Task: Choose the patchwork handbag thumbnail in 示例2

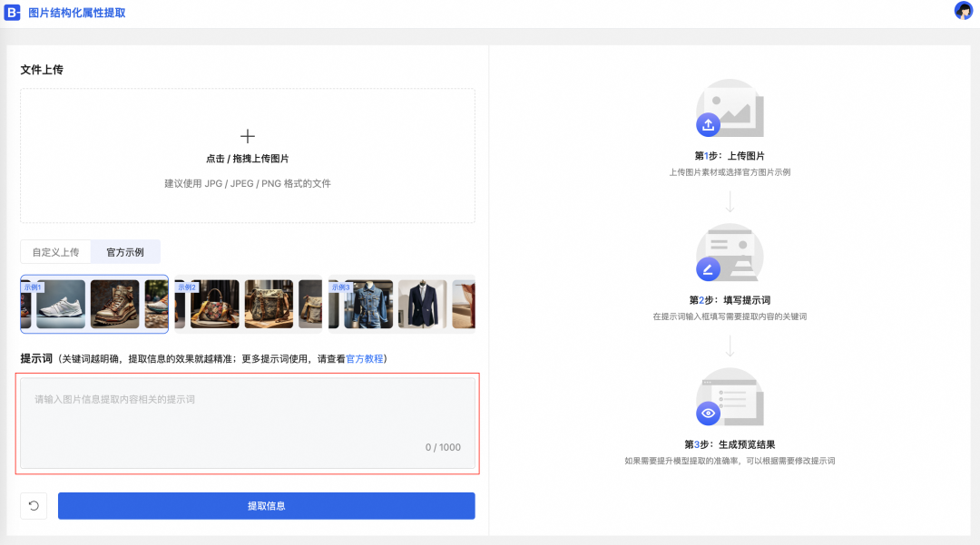Action: (x=214, y=304)
